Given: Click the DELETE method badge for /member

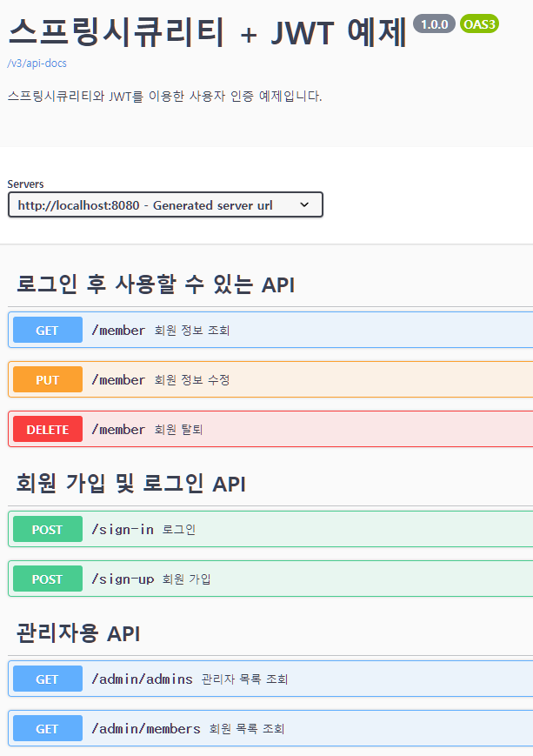Looking at the screenshot, I should coord(48,429).
